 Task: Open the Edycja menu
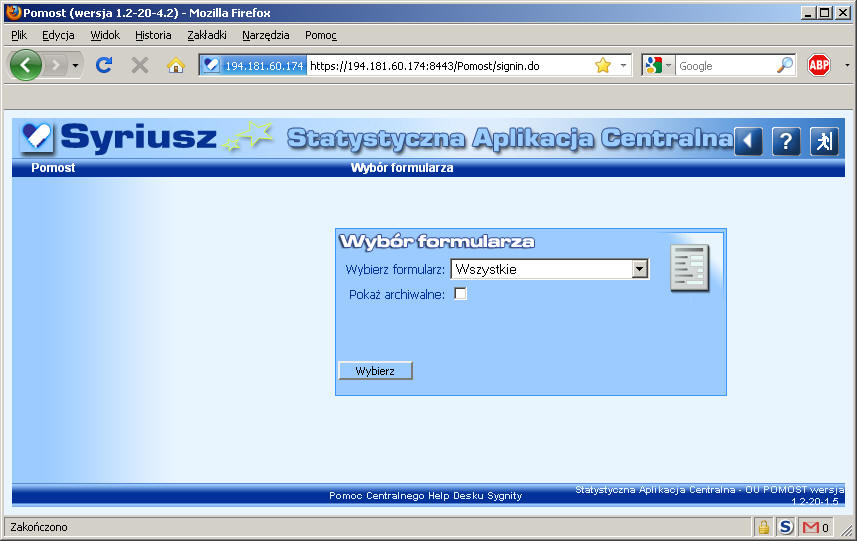click(58, 35)
